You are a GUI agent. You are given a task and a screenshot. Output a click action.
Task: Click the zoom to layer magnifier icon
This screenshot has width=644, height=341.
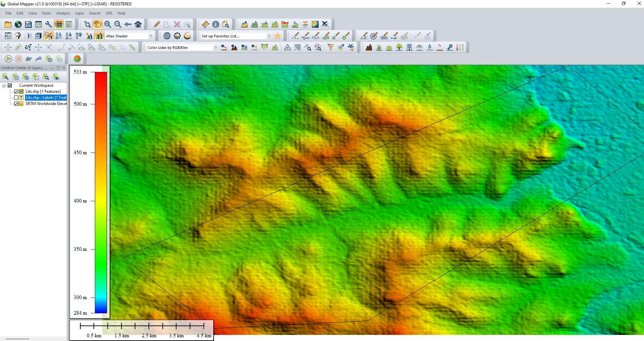pos(46,77)
